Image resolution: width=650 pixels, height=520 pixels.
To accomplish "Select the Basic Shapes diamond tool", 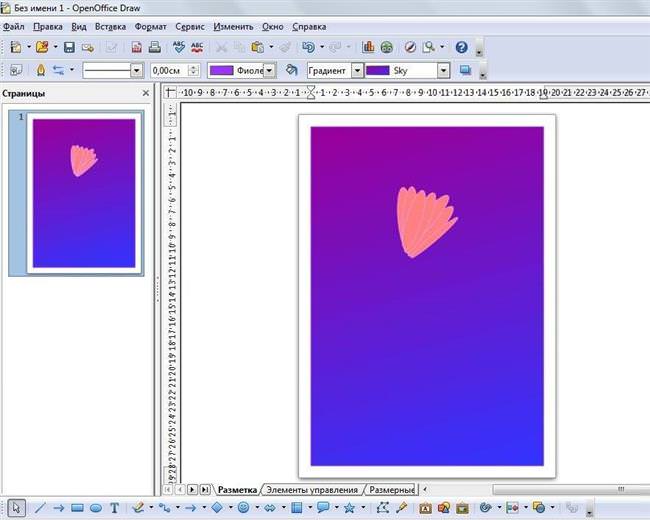I will 217,508.
